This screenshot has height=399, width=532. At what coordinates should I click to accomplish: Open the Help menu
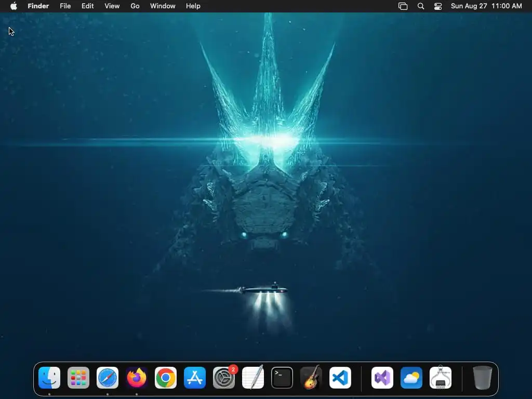(x=193, y=6)
